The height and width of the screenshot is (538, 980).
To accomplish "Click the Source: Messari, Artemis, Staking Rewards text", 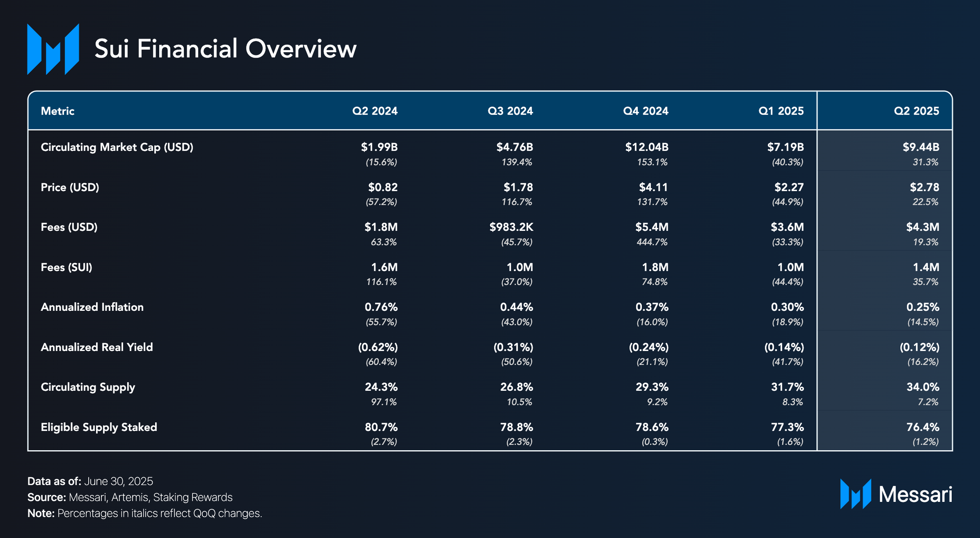I will point(130,497).
